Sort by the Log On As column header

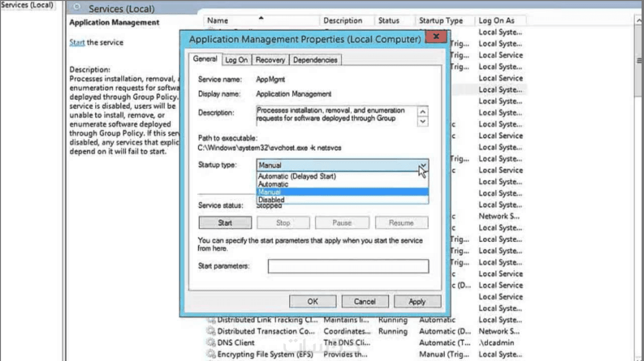(500, 21)
